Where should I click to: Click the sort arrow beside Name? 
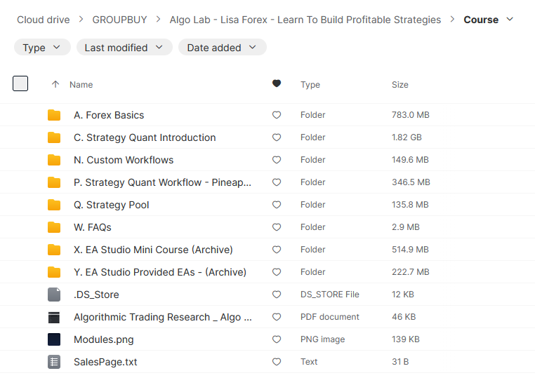55,84
